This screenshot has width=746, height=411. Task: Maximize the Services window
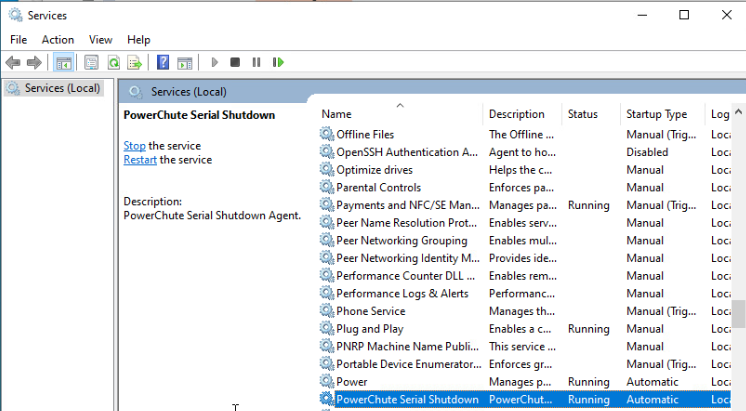(684, 15)
